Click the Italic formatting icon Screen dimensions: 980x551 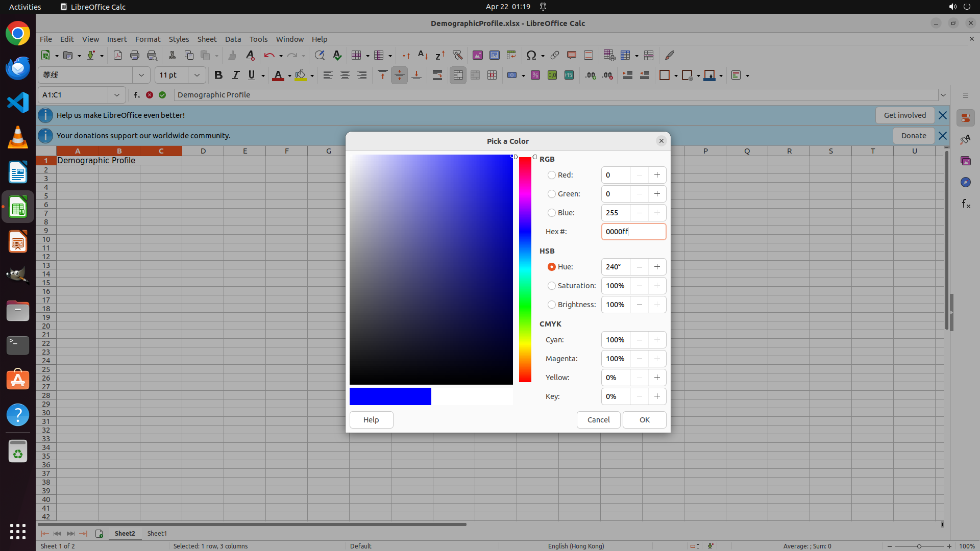click(x=235, y=75)
